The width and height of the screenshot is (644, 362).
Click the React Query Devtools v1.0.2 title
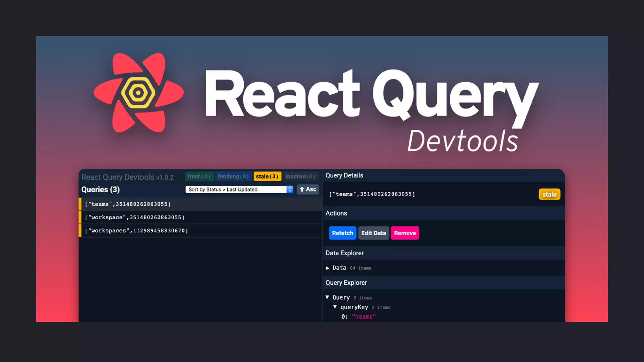(127, 177)
